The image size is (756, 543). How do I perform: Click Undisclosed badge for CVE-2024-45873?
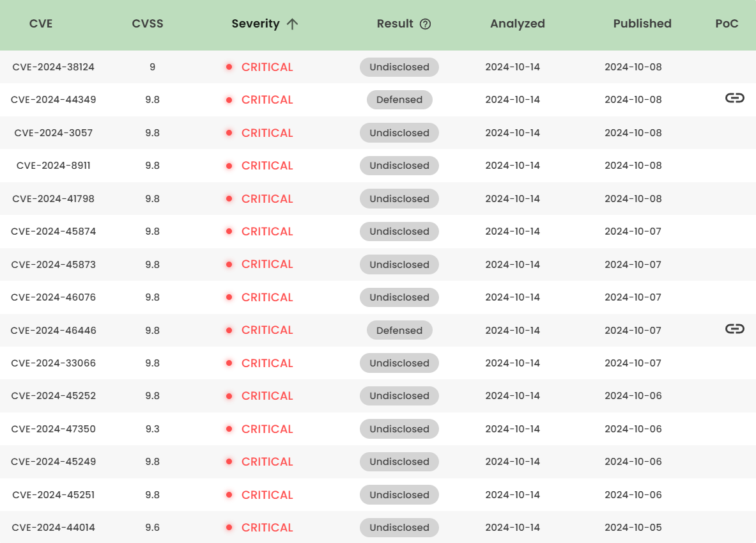pos(399,265)
